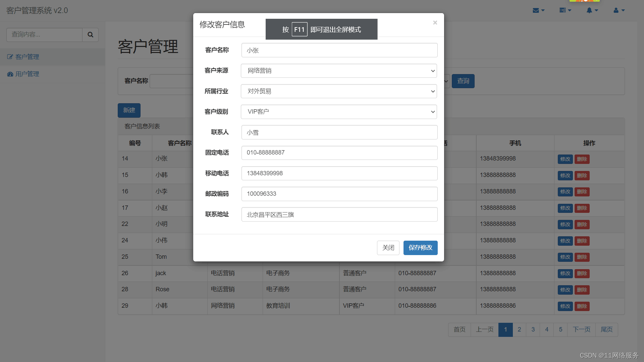
Task: Click the globe icon beside 用户管理
Action: tap(10, 74)
